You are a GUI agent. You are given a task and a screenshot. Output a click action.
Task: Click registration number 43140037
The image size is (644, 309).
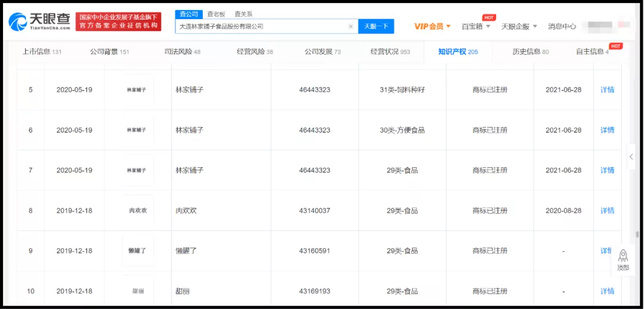pyautogui.click(x=315, y=211)
